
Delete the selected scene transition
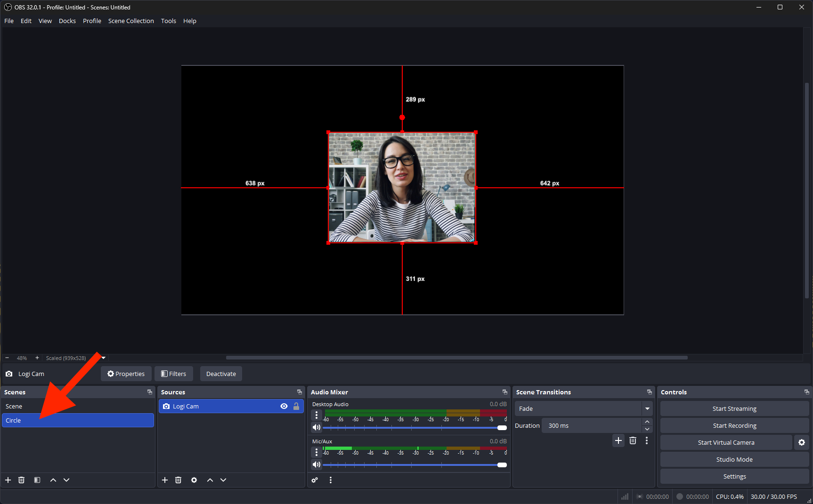point(633,440)
